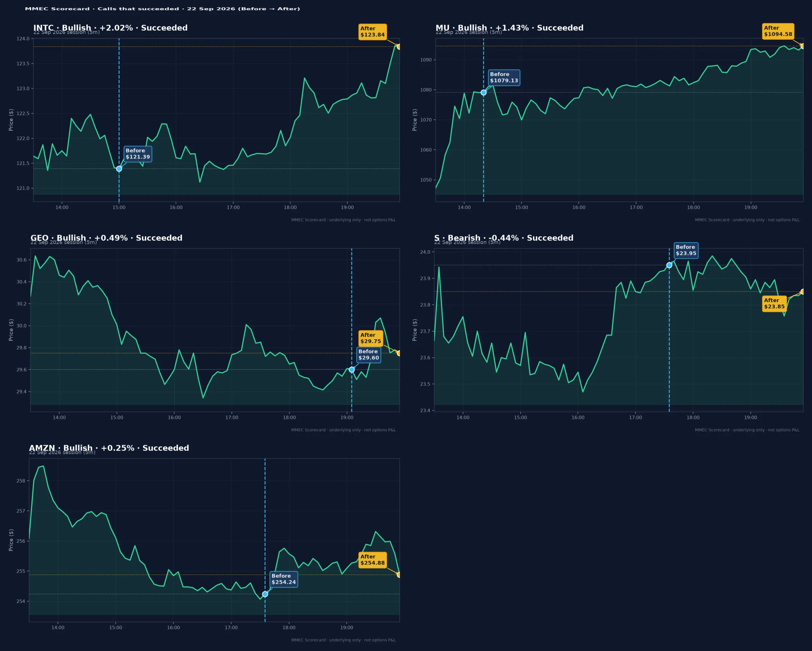The height and width of the screenshot is (651, 812).
Task: Click the S Before marker dot
Action: pyautogui.click(x=669, y=265)
